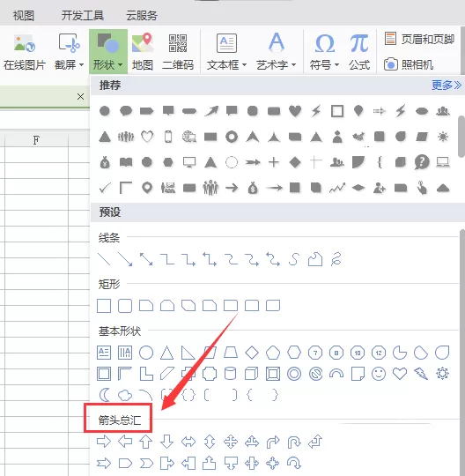This screenshot has height=476, width=465.
Task: Select the left-right arrow block shape
Action: click(x=188, y=442)
